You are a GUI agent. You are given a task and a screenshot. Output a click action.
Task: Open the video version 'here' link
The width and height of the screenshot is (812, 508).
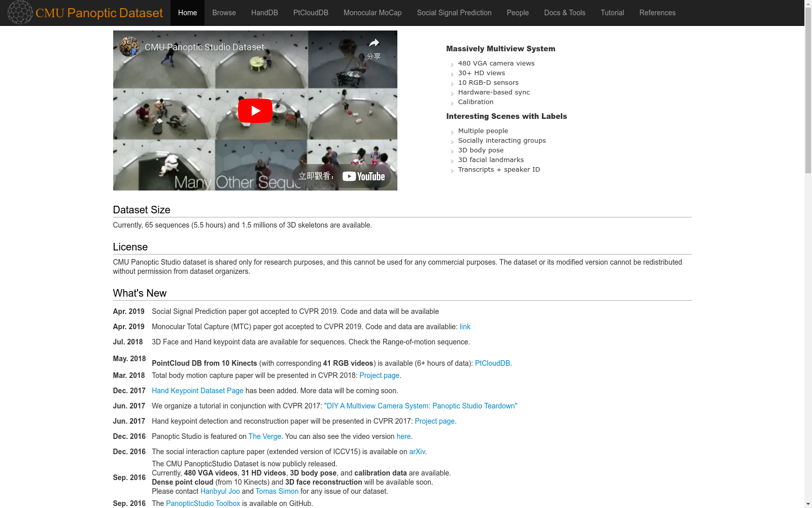(403, 436)
